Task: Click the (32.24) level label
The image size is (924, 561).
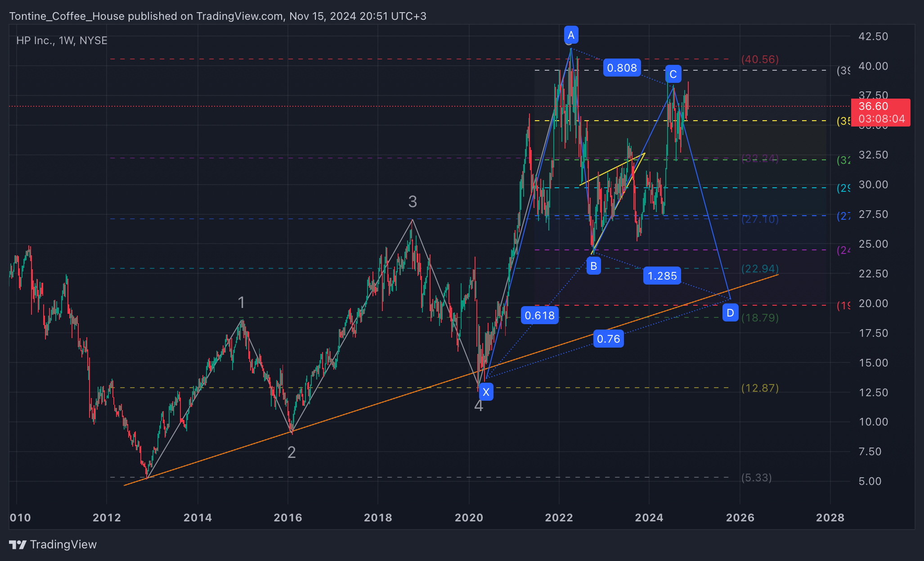Action: (760, 158)
